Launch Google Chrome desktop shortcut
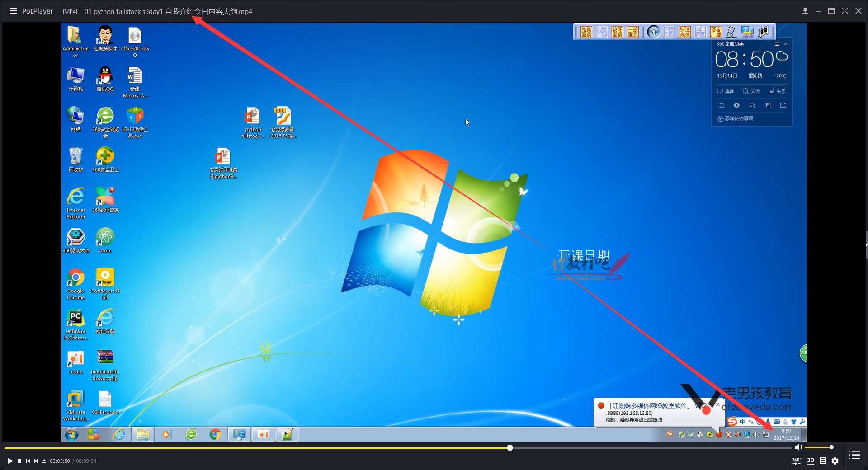Screen dimensions: 868x470 [75, 284]
